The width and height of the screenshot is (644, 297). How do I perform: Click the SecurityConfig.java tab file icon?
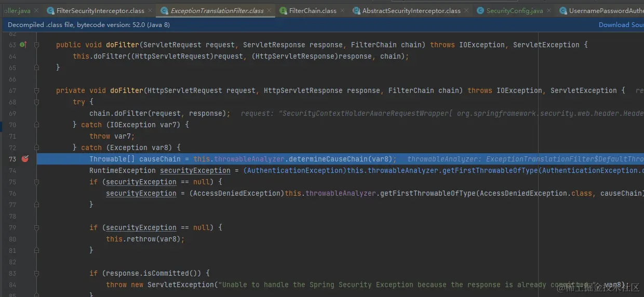[x=480, y=10]
